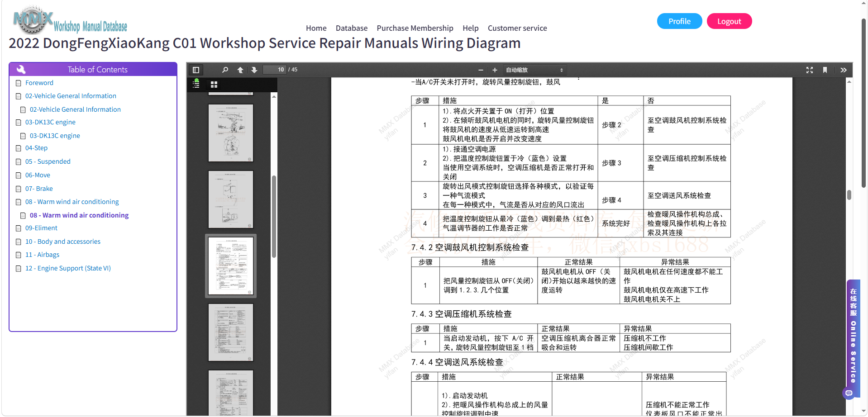Open Purchase Membership page
This screenshot has height=417, width=868.
click(415, 28)
